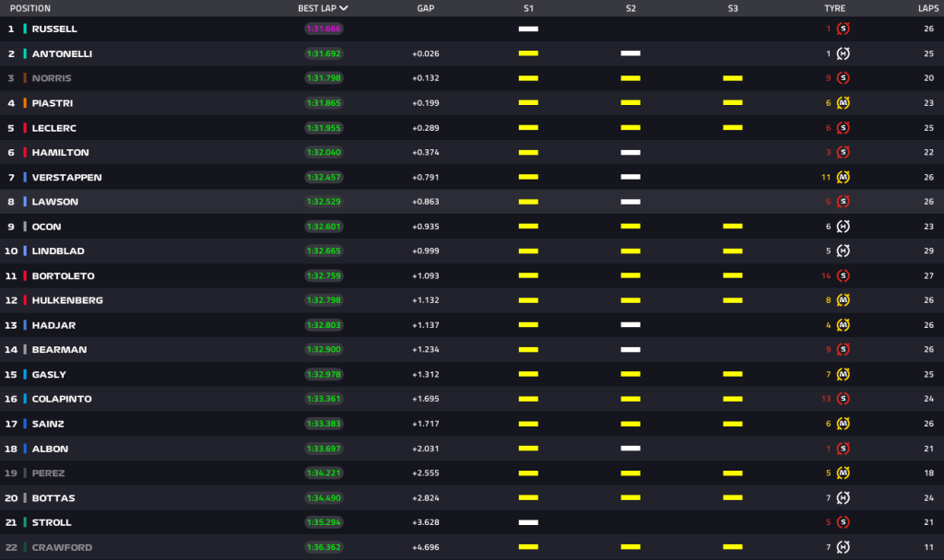Select the S1 column header
The image size is (944, 560).
(528, 8)
